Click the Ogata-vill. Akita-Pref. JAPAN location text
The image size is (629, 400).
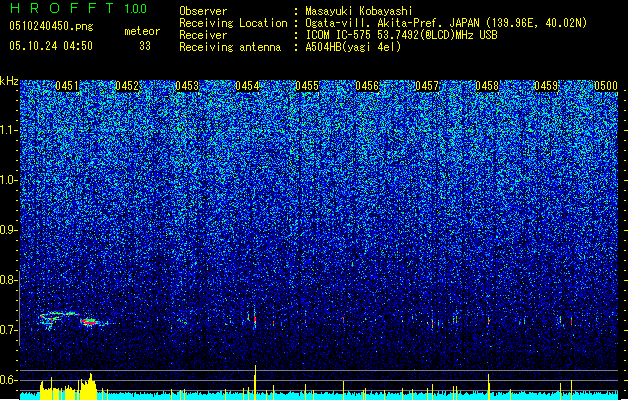tap(446, 23)
